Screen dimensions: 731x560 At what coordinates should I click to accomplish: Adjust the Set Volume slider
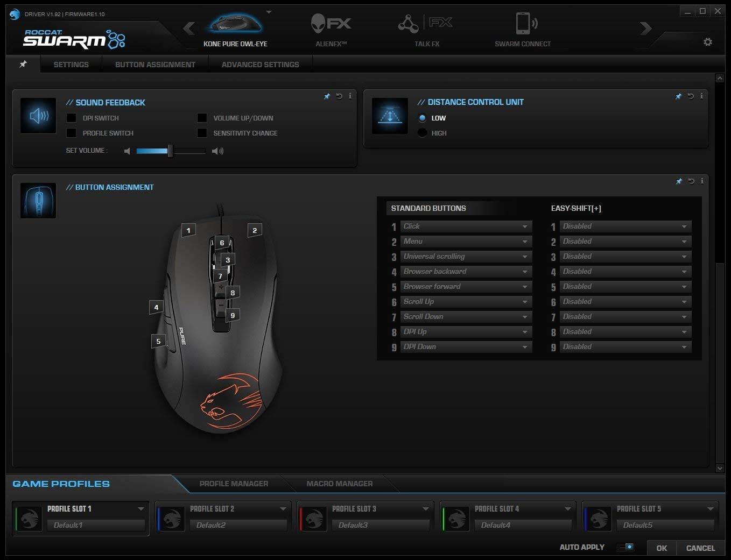coord(171,151)
